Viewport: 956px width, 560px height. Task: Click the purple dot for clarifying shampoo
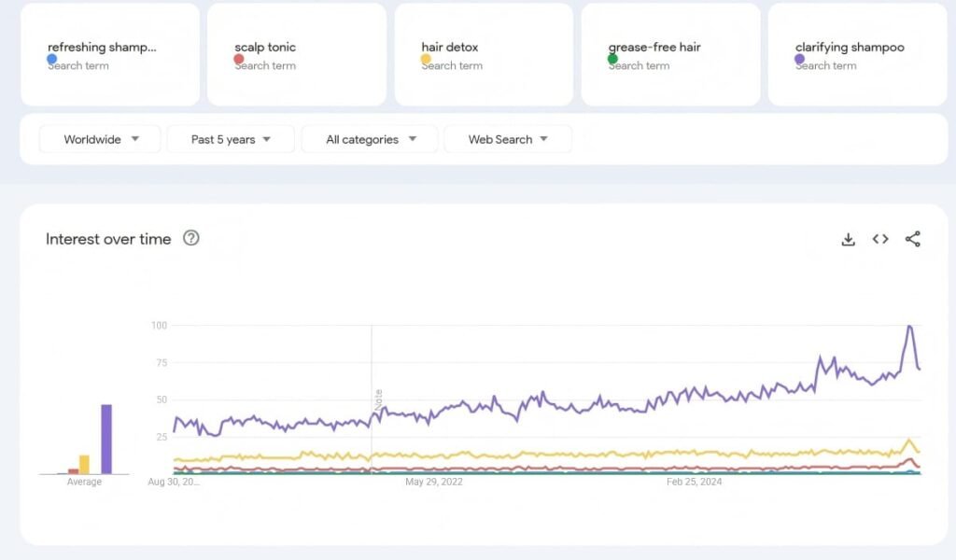coord(799,59)
